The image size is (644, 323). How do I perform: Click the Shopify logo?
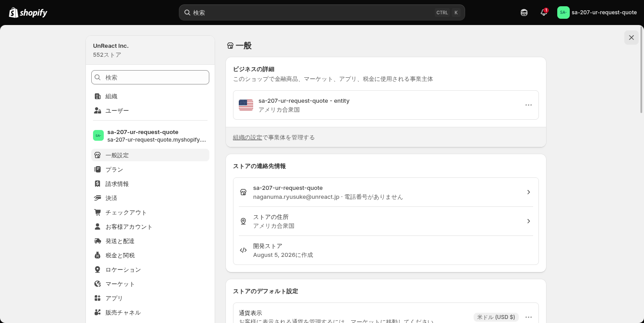click(x=28, y=13)
